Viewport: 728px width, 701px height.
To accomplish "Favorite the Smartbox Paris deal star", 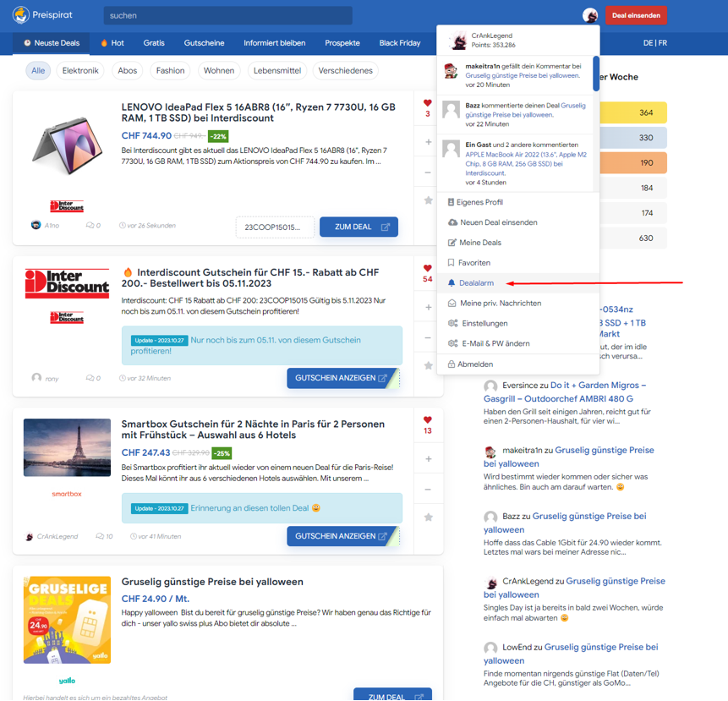I will click(x=428, y=518).
